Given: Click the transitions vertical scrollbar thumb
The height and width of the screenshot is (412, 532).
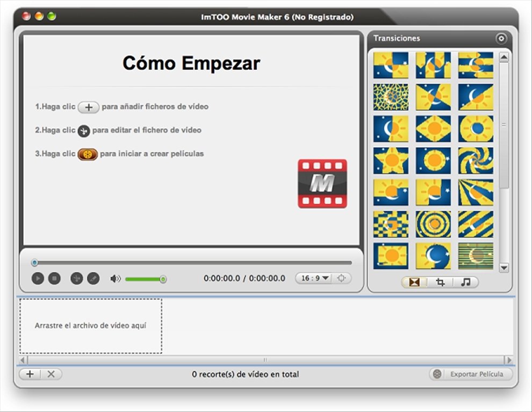Looking at the screenshot, I should pos(504,125).
